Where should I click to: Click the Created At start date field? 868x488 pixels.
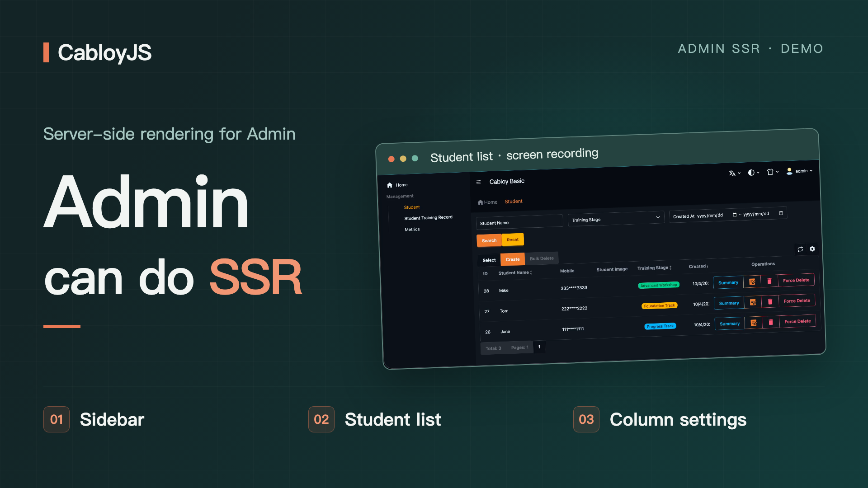710,216
